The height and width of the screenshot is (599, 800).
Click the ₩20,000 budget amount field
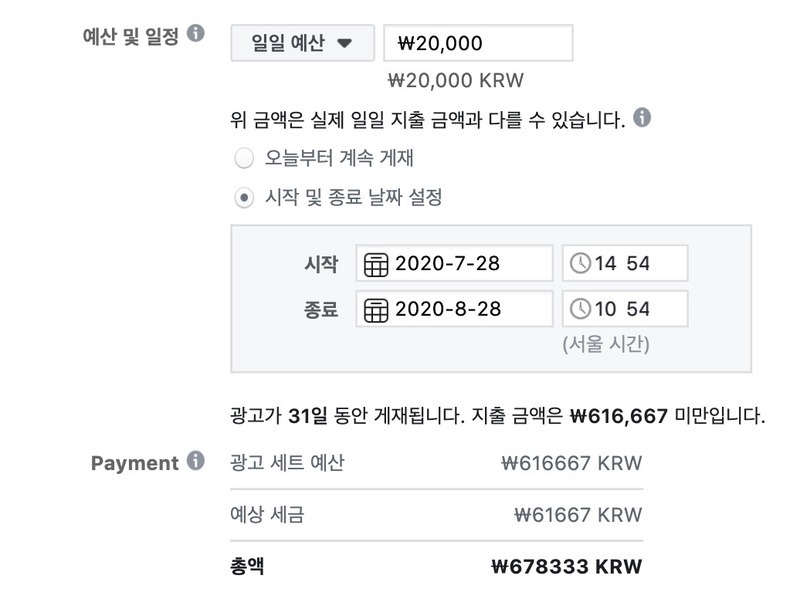click(478, 43)
